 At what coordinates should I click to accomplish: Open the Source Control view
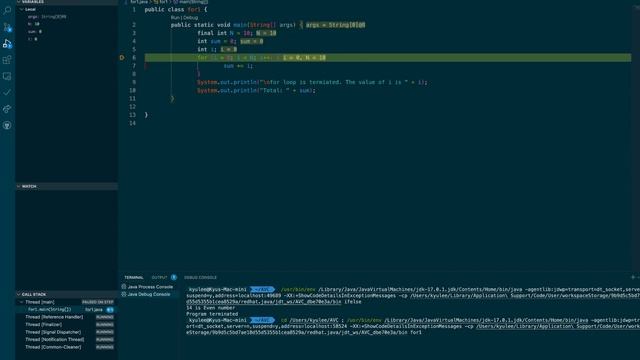(x=7, y=27)
